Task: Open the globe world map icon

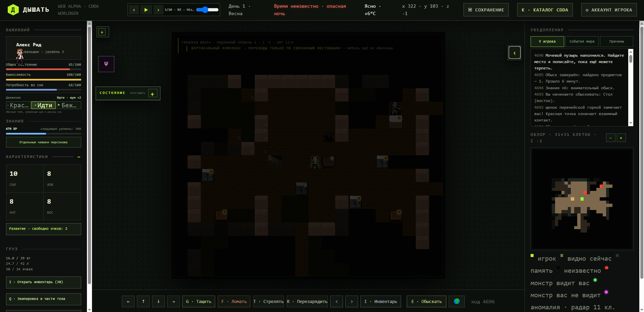Action: pos(457,301)
